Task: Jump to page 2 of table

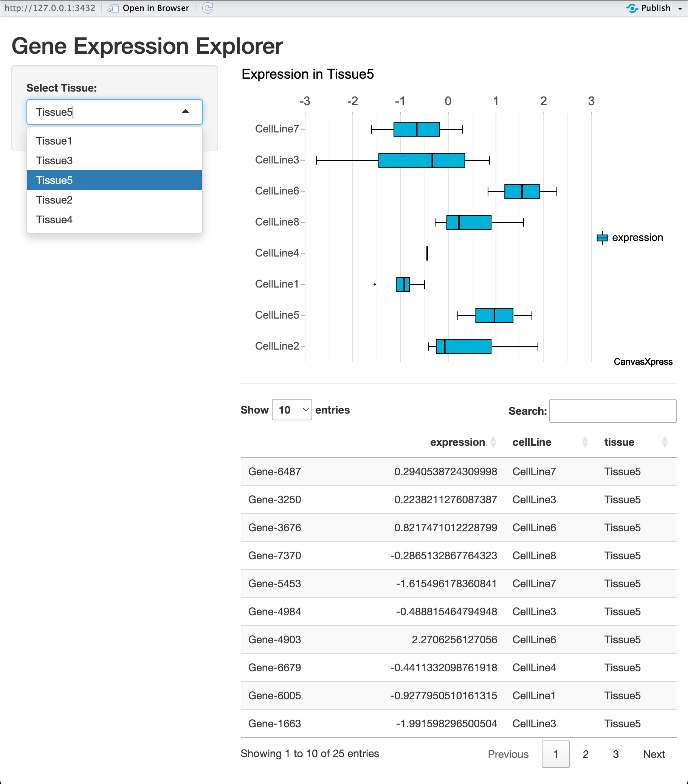Action: [x=585, y=754]
